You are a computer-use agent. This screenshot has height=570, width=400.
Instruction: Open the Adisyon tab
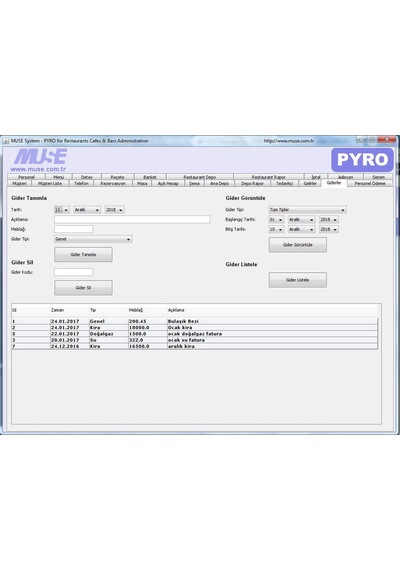pos(345,177)
